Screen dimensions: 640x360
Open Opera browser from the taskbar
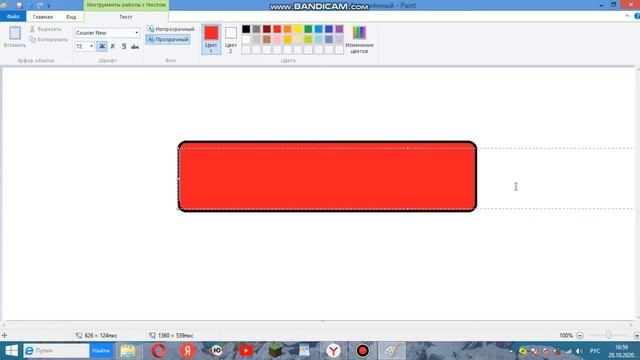(x=158, y=351)
